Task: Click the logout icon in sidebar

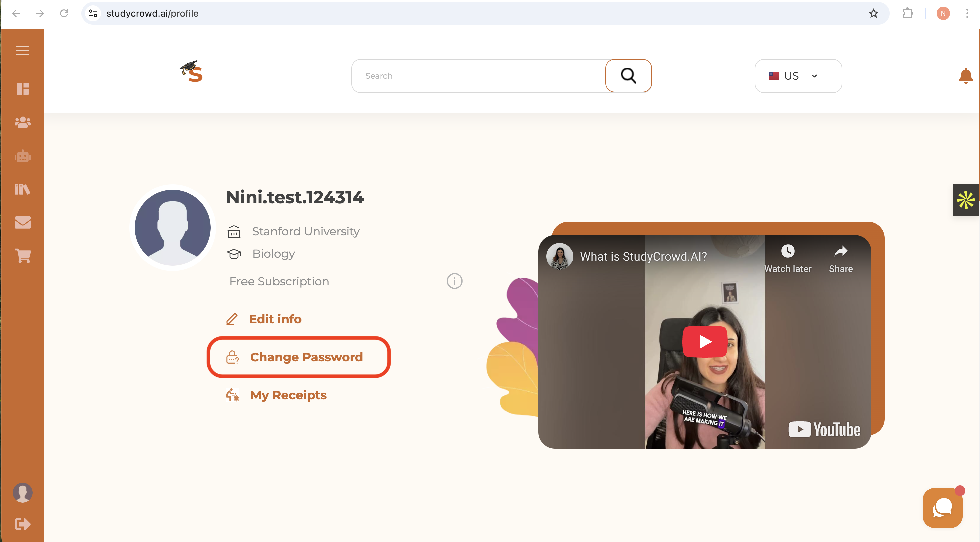Action: [22, 524]
